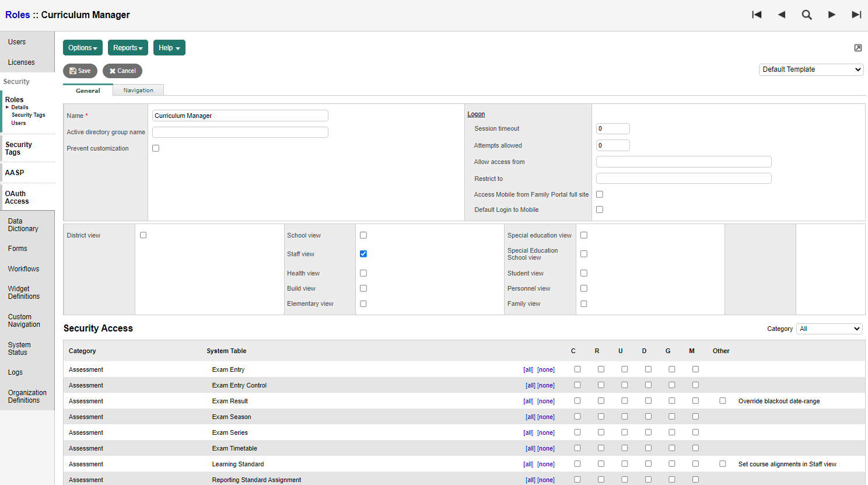Open Data Dictionary in the sidebar
868x485 pixels.
[x=23, y=225]
